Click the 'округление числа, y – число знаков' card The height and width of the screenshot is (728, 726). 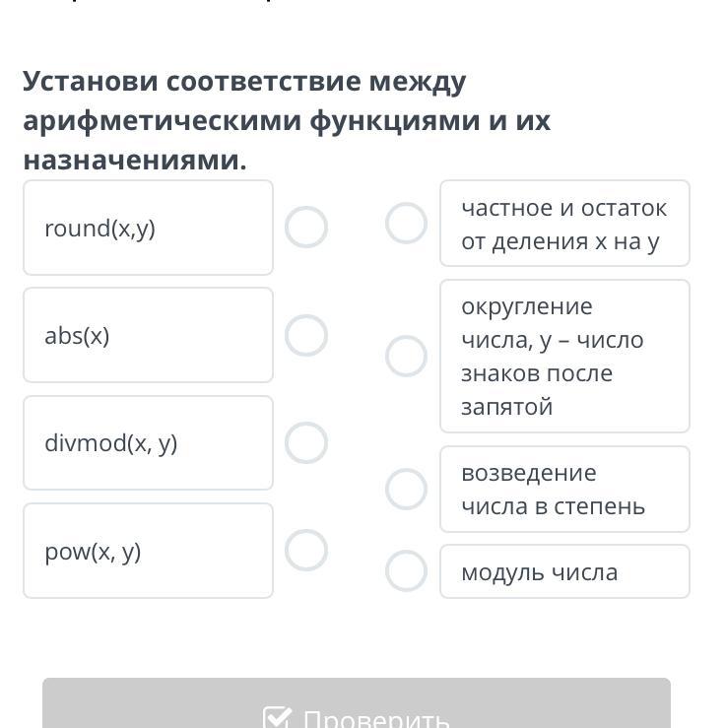(564, 356)
